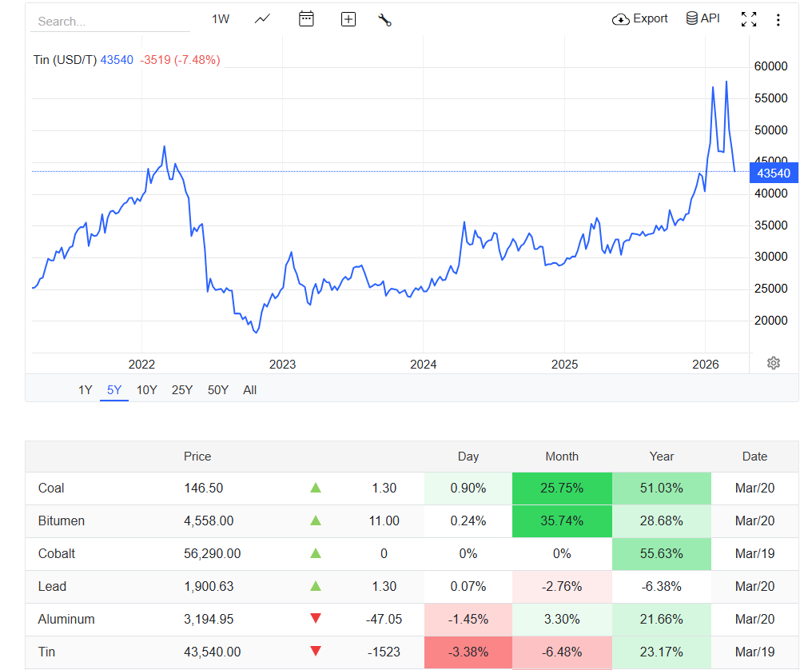Open chart settings gear icon

point(773,363)
